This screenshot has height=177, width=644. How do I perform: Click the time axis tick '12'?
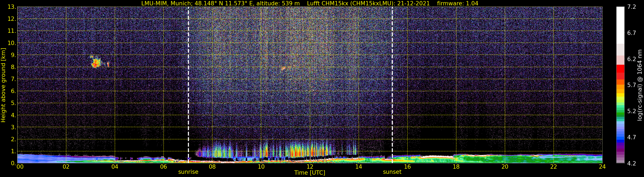tap(310, 167)
